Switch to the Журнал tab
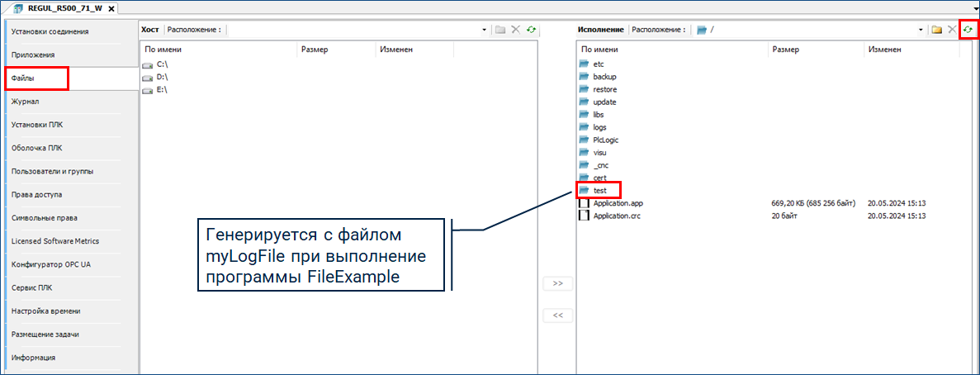Image resolution: width=980 pixels, height=375 pixels. tap(26, 102)
